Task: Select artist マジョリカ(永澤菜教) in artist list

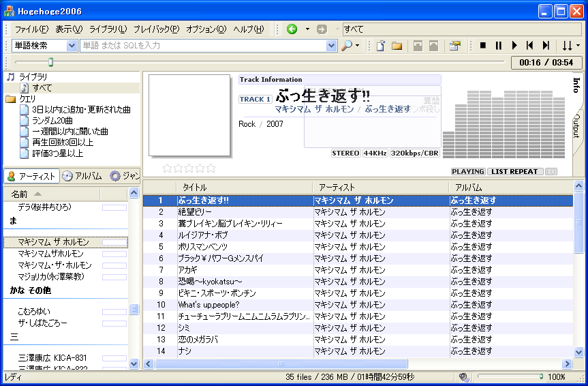Action: pyautogui.click(x=65, y=277)
